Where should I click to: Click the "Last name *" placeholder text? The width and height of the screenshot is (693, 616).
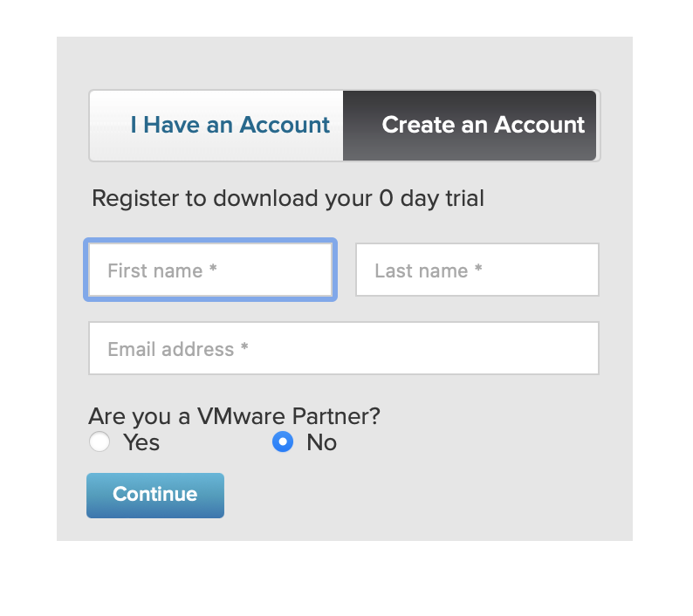pyautogui.click(x=429, y=271)
